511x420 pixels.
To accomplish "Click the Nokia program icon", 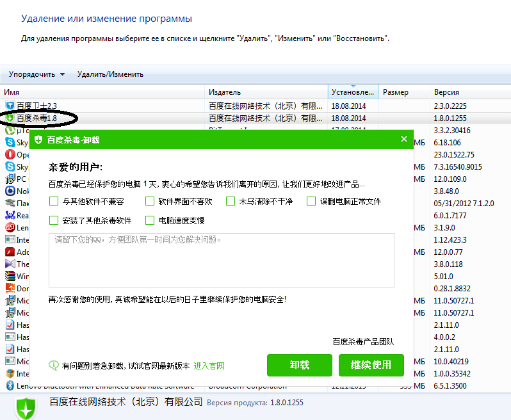I will point(10,191).
